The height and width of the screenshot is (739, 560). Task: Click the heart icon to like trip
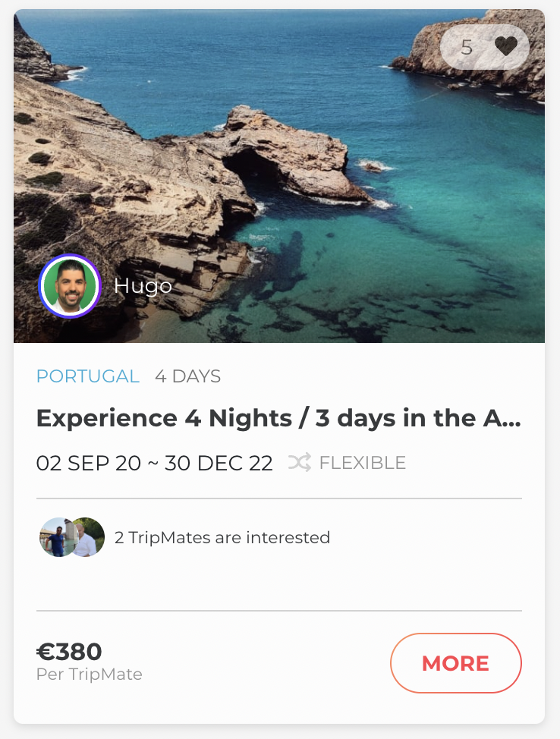[505, 47]
